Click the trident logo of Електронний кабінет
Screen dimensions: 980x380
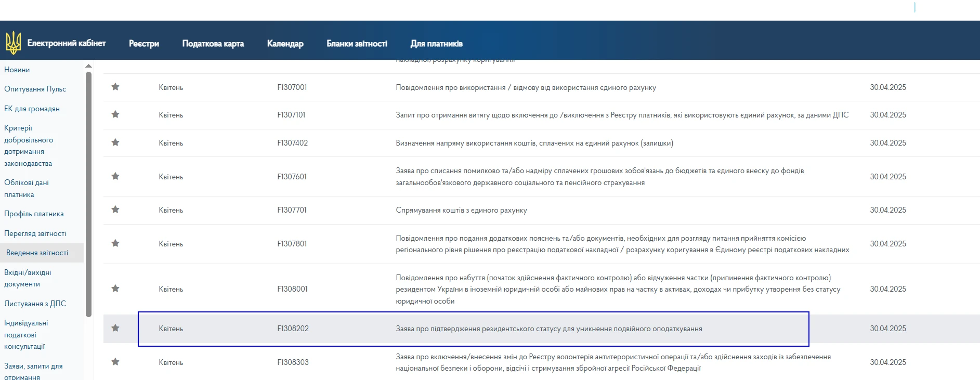click(13, 43)
